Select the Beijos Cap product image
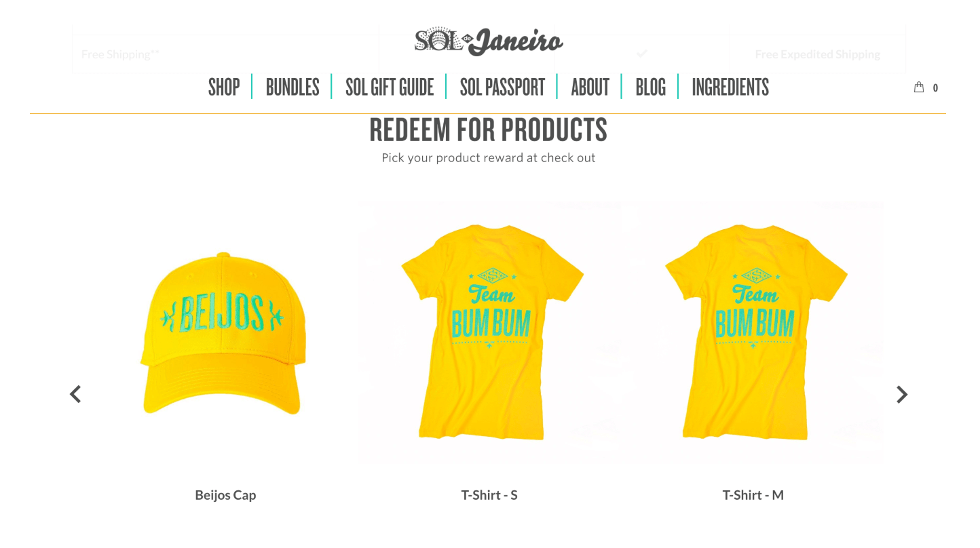The width and height of the screenshot is (980, 548). pos(225,332)
